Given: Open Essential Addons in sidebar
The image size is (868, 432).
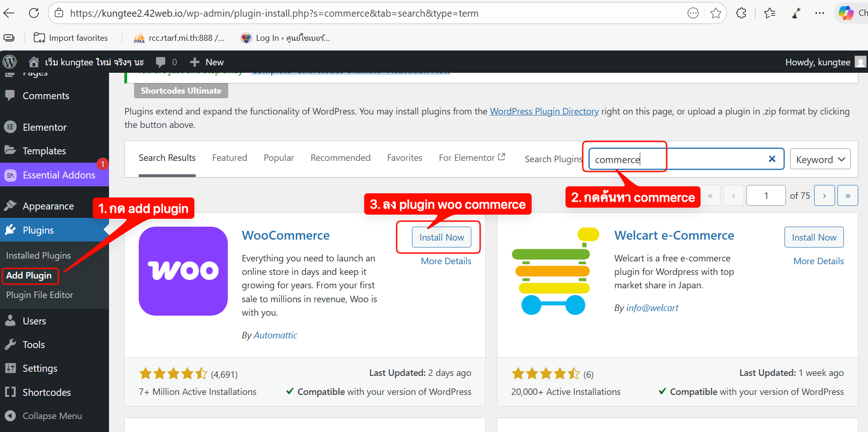Looking at the screenshot, I should (59, 175).
